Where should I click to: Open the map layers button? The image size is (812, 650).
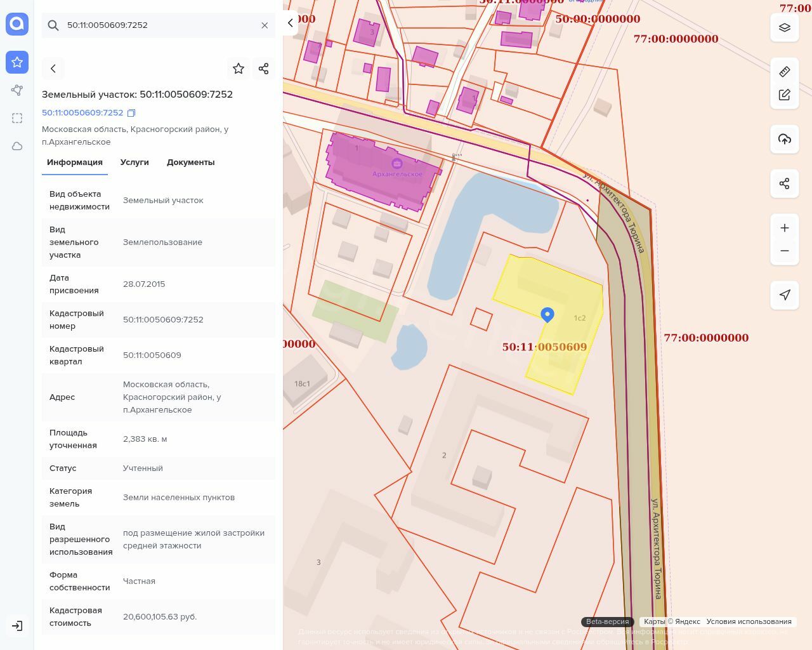[x=785, y=27]
